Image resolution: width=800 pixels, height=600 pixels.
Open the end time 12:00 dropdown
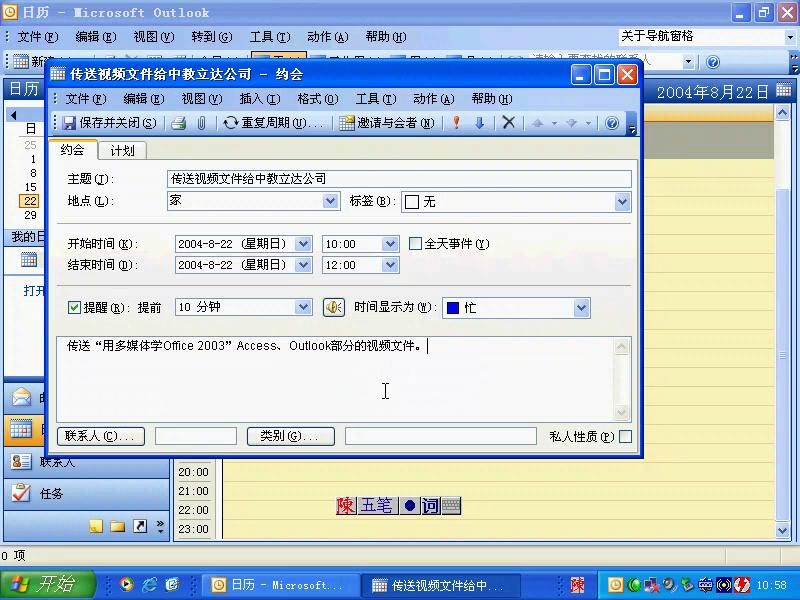pyautogui.click(x=390, y=265)
